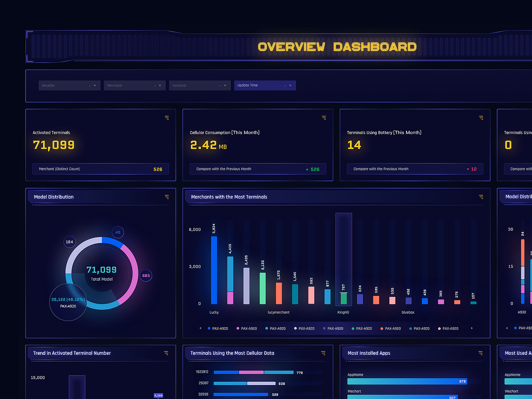Open the Merchants with the Most Terminals menu
The width and height of the screenshot is (532, 399).
click(x=481, y=197)
